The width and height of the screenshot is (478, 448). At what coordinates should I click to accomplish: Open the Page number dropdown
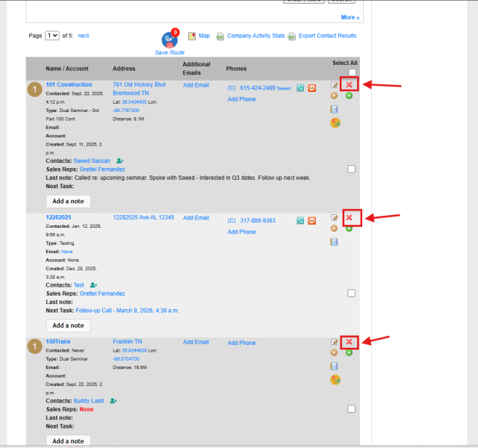pos(52,36)
